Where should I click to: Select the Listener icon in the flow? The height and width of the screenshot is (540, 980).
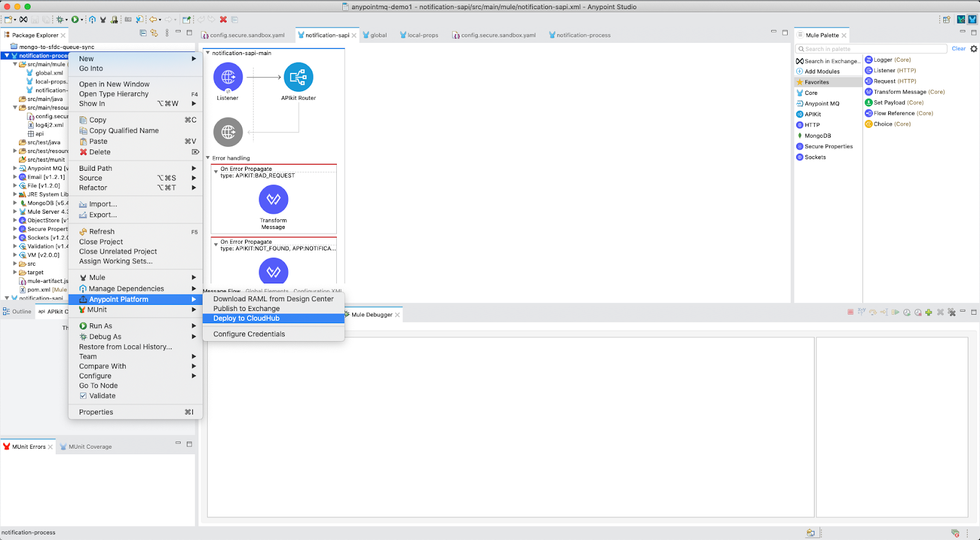(x=228, y=77)
